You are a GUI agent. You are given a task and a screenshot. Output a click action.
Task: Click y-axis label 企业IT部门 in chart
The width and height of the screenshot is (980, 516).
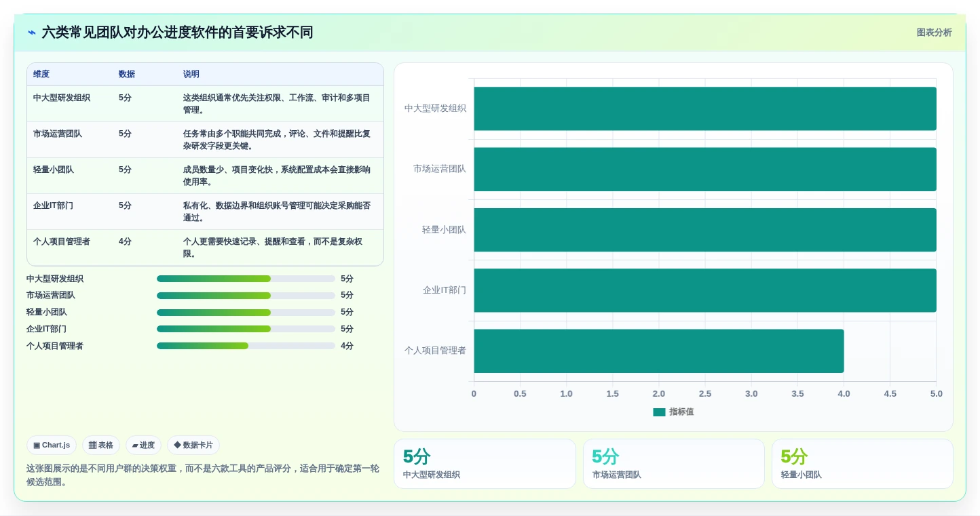pos(445,290)
